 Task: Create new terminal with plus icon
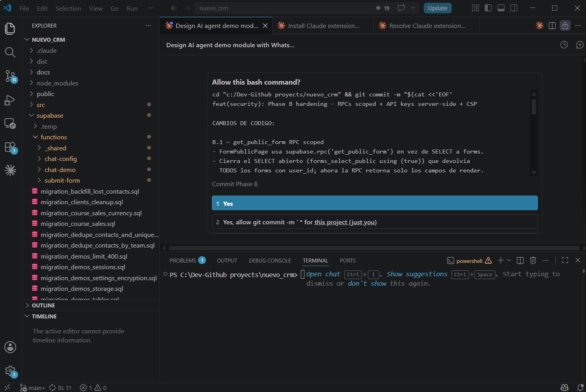(501, 261)
